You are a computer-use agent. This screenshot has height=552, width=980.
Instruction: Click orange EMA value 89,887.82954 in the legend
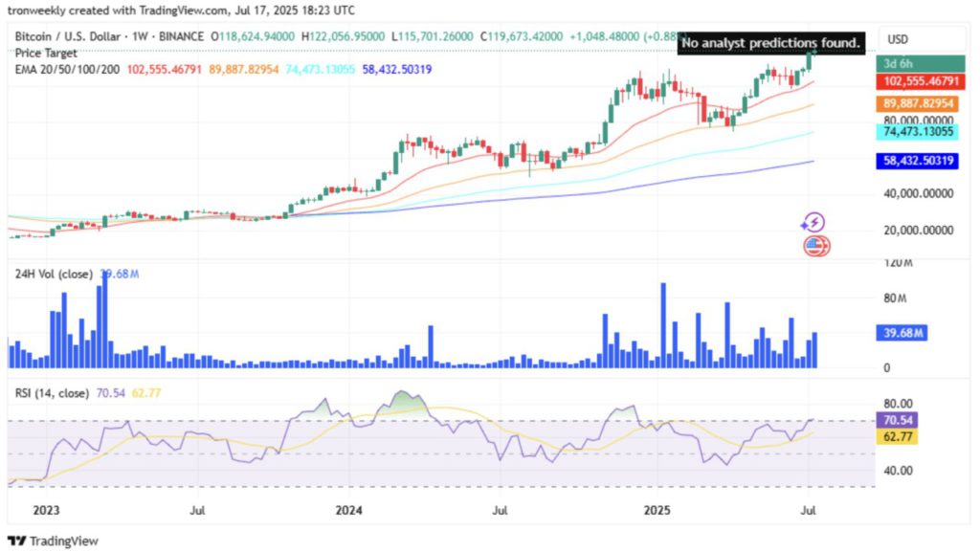244,69
